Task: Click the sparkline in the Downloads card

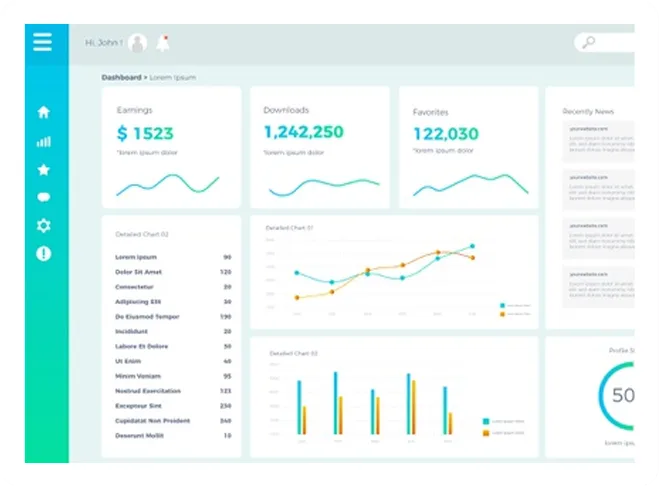Action: click(324, 188)
